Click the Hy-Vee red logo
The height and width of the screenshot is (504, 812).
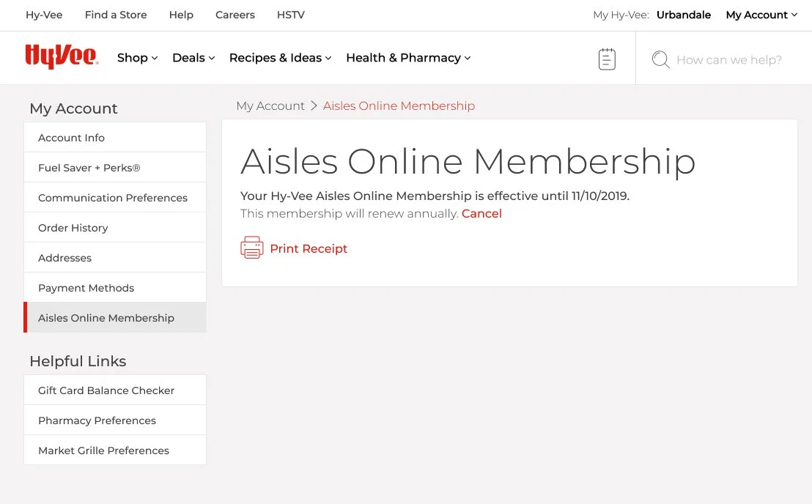62,57
